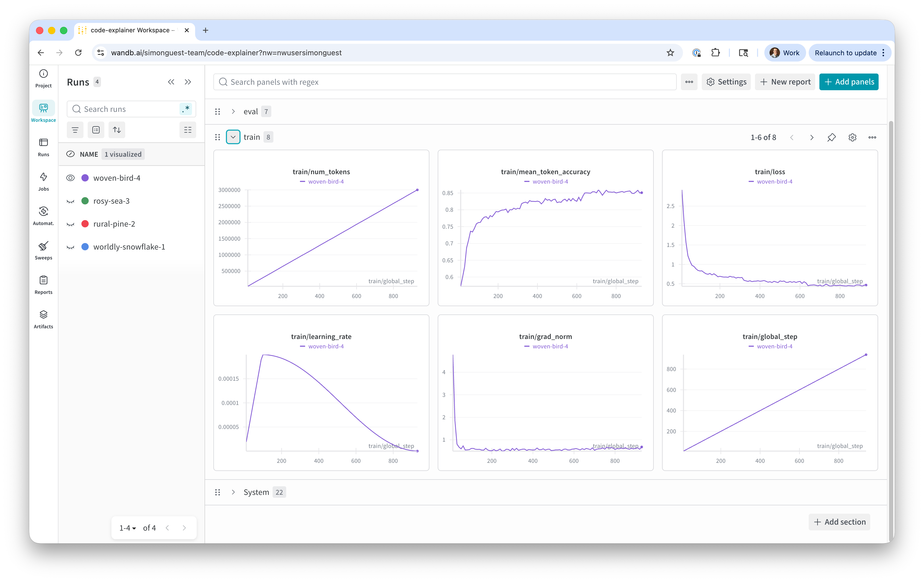Click the Add panels button

point(848,82)
